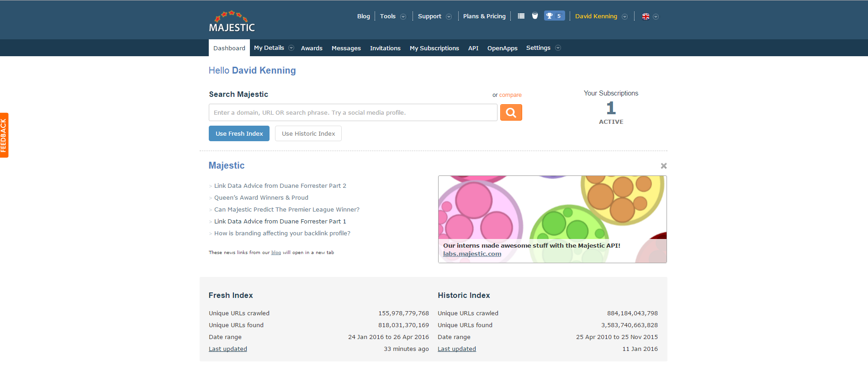Open the OpenApps tab
Image resolution: width=868 pixels, height=366 pixels.
(503, 48)
